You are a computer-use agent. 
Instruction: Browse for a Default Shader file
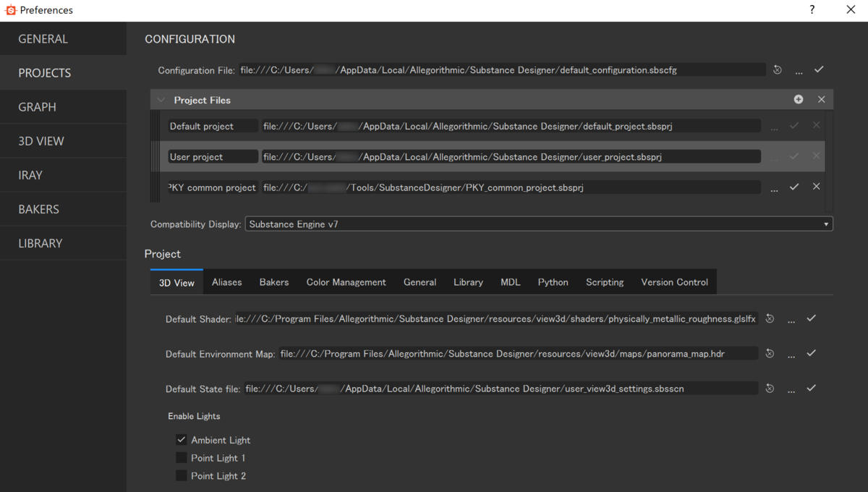coord(791,320)
